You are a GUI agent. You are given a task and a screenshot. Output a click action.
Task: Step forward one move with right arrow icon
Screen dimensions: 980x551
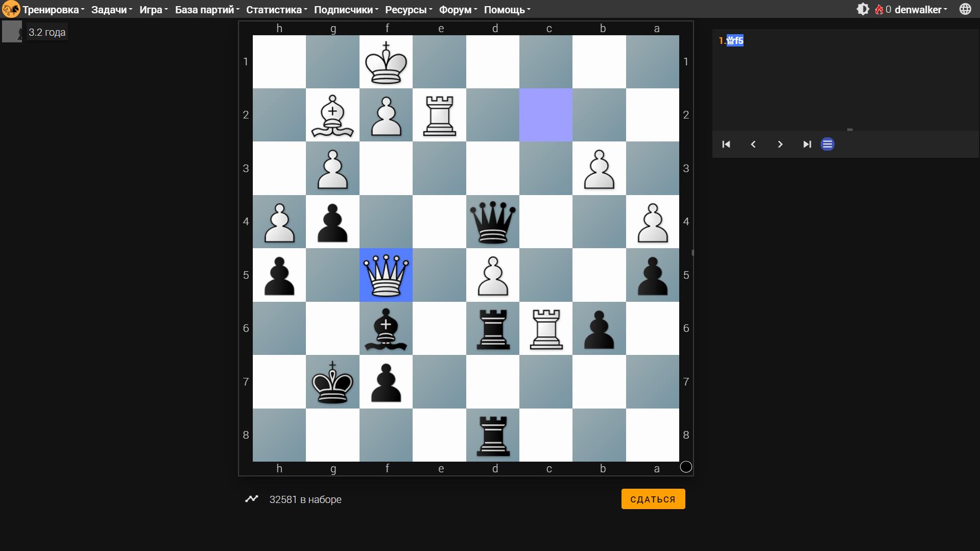coord(780,144)
